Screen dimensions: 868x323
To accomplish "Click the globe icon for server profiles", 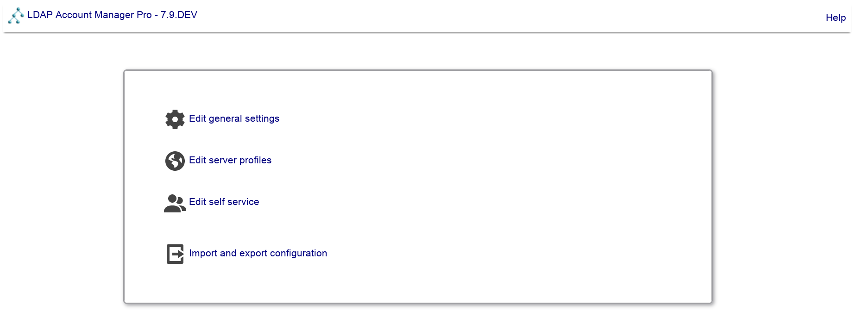I will click(x=175, y=161).
